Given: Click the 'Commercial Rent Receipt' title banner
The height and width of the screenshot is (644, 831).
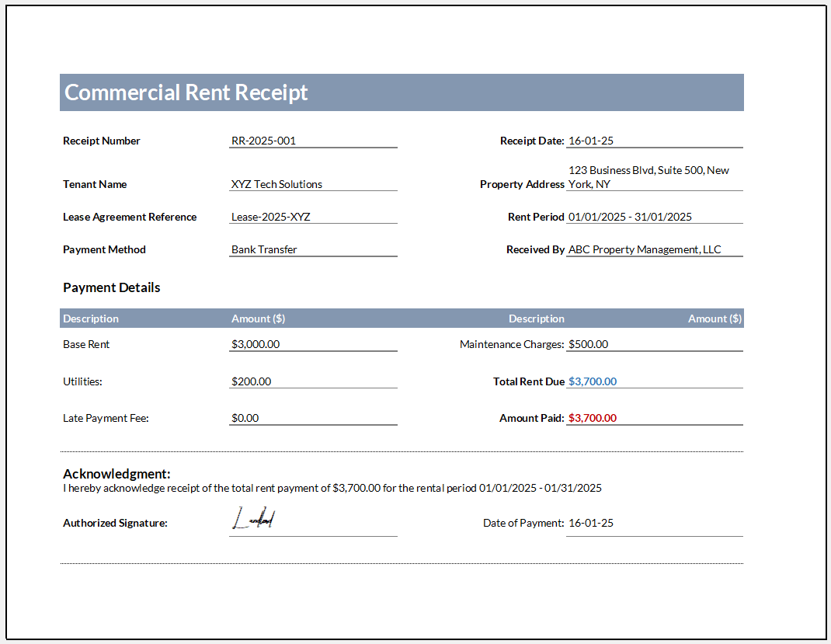Looking at the screenshot, I should pos(402,92).
